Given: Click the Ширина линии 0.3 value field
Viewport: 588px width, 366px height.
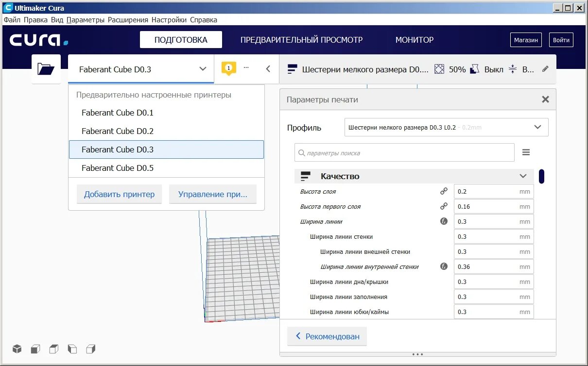Looking at the screenshot, I should (x=494, y=221).
